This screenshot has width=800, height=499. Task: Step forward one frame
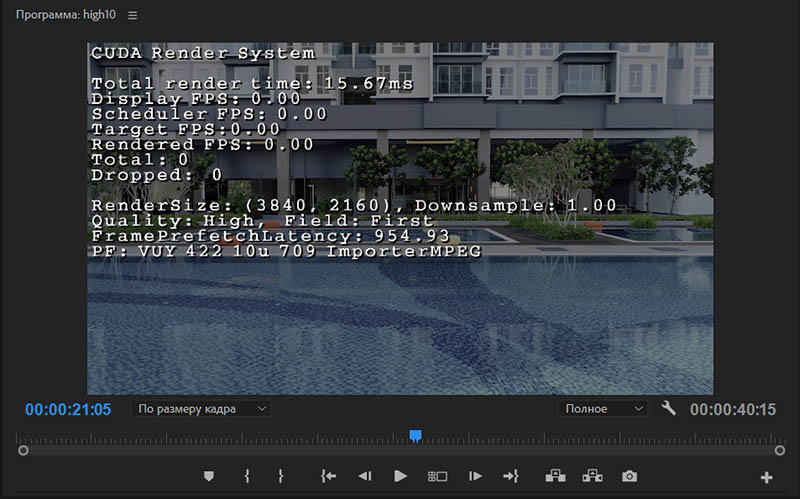(475, 476)
